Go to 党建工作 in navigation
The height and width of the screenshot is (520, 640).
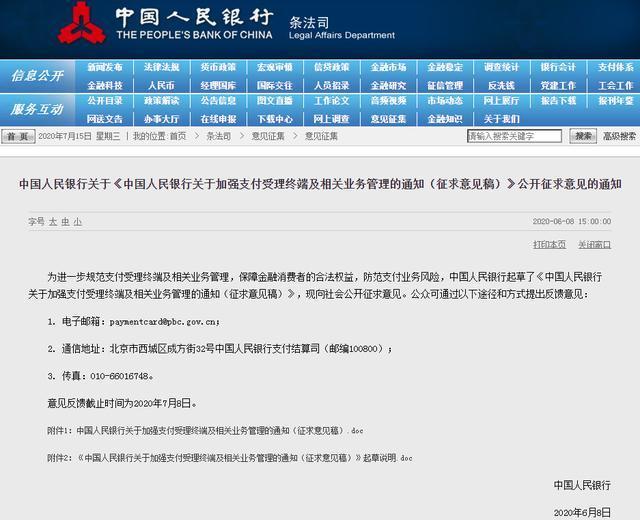click(x=558, y=85)
